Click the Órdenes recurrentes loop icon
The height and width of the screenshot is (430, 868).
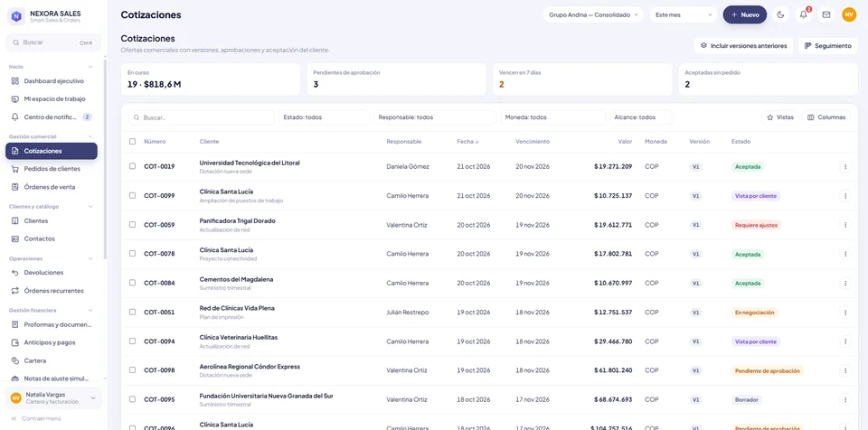pos(15,291)
